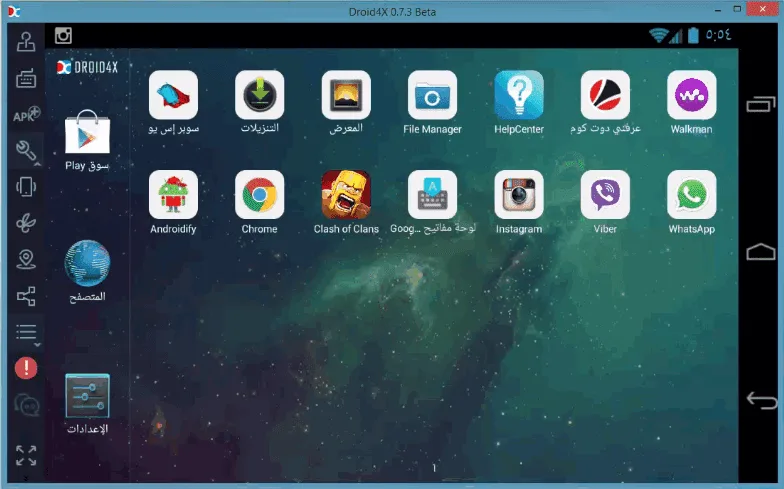
Task: Open Play Store shopping bag icon
Action: click(x=87, y=132)
